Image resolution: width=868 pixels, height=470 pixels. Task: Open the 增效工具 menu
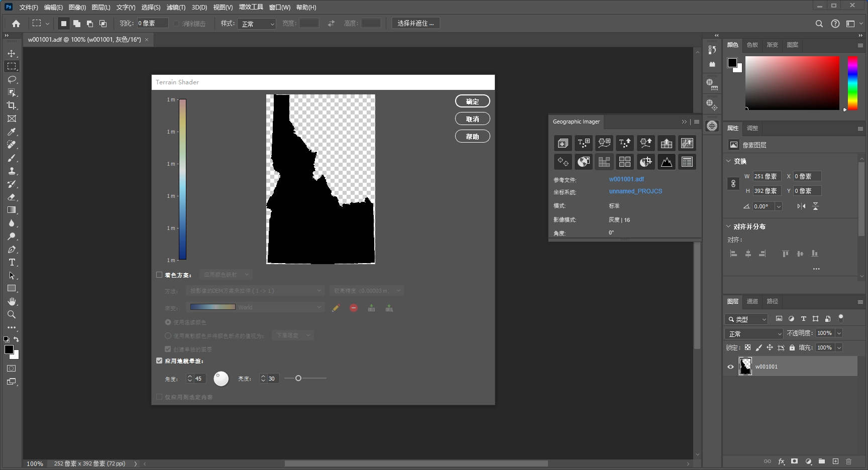point(251,7)
